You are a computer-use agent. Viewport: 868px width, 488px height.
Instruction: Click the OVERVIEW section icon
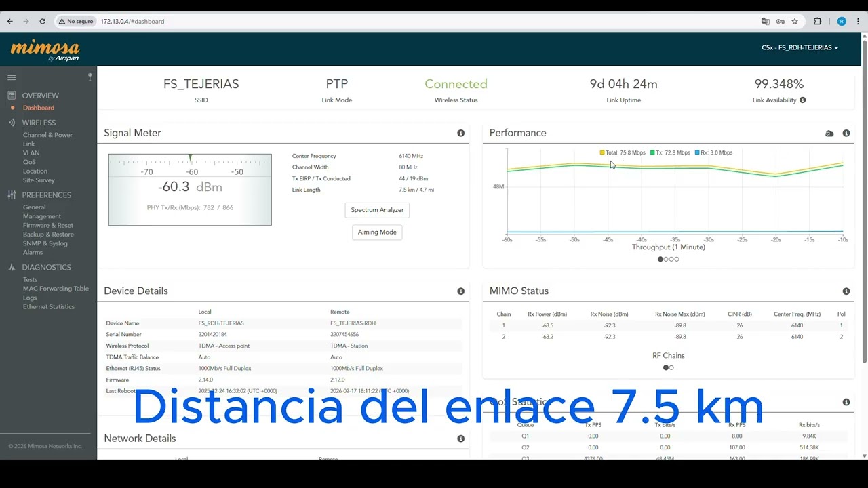(x=12, y=96)
